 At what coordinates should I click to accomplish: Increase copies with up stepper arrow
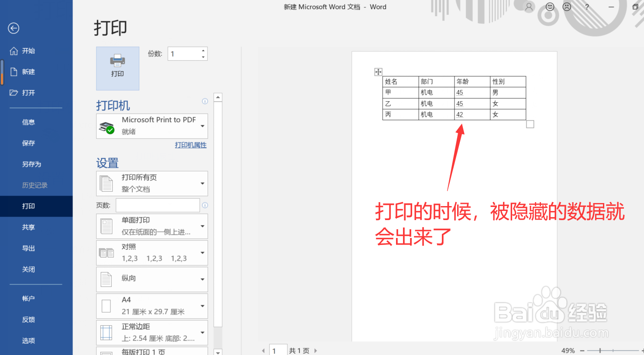203,51
